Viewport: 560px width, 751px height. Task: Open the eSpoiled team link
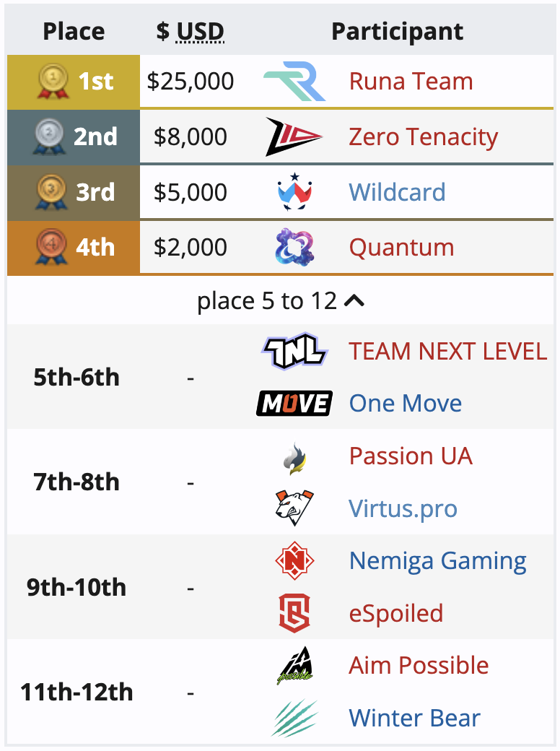pos(396,613)
